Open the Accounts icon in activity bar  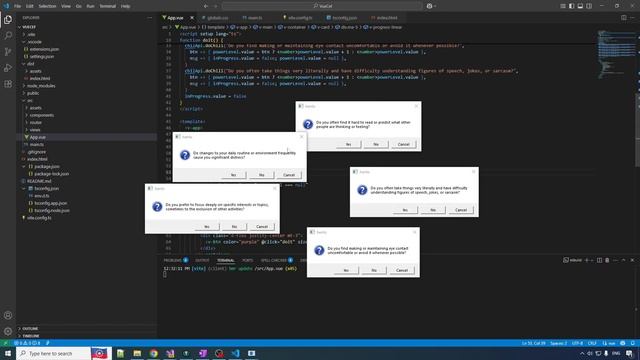(x=8, y=315)
